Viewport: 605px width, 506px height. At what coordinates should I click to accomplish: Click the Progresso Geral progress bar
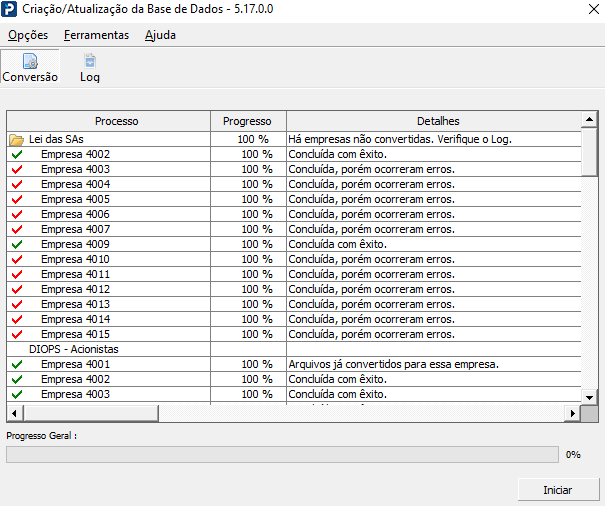tap(282, 455)
